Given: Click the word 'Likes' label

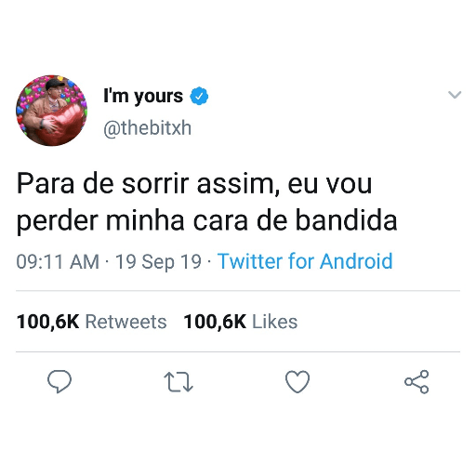Looking at the screenshot, I should (275, 322).
